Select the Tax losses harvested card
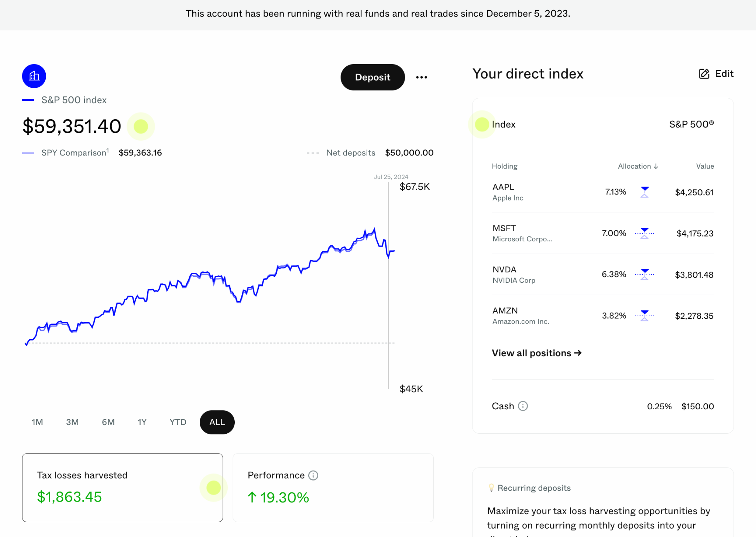The height and width of the screenshot is (537, 756). coord(122,488)
